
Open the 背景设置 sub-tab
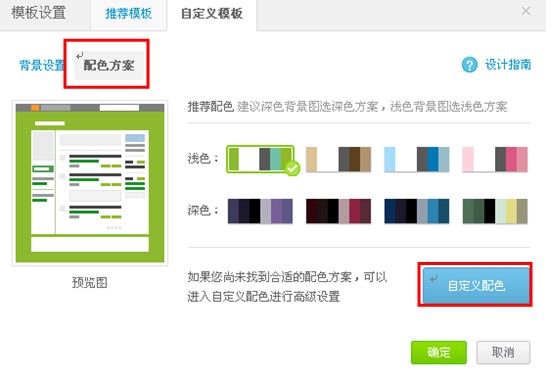[x=41, y=65]
